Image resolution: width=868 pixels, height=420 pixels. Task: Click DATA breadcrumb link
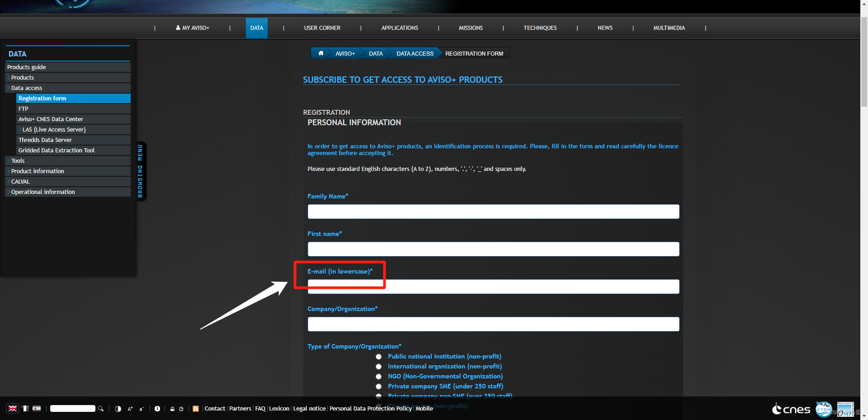click(x=376, y=53)
